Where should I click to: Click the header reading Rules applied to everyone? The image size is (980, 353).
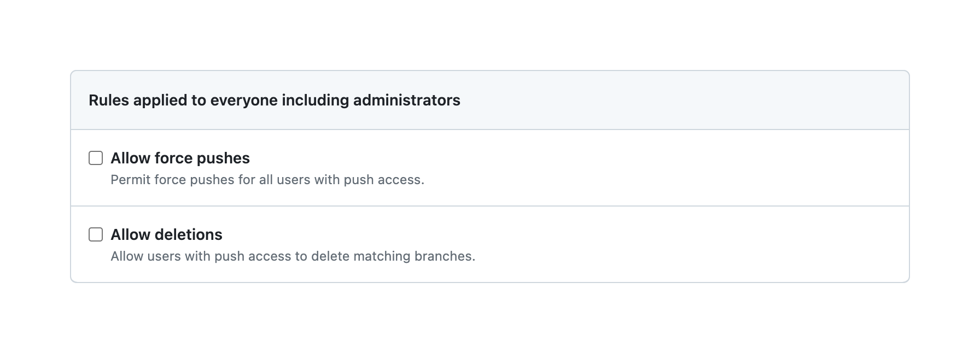[x=275, y=101]
